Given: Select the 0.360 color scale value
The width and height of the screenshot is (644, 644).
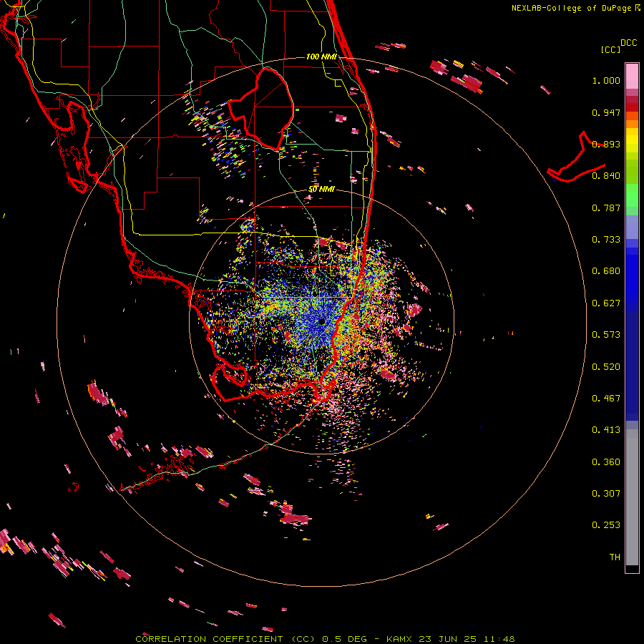Looking at the screenshot, I should click(606, 462).
